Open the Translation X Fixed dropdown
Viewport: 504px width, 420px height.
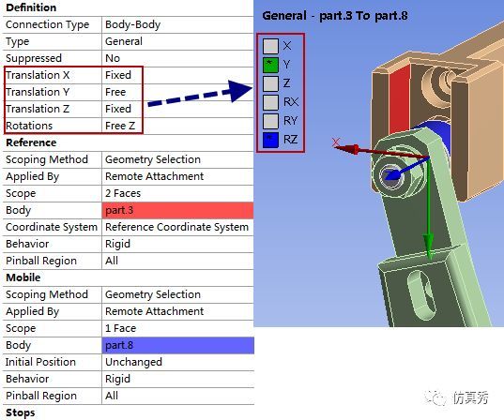177,75
